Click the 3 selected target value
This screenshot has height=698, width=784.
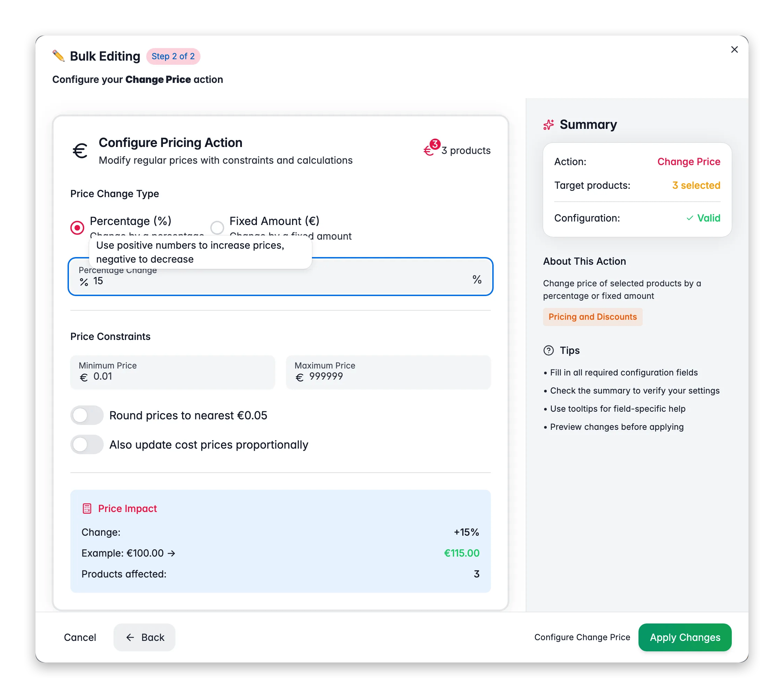pos(696,185)
